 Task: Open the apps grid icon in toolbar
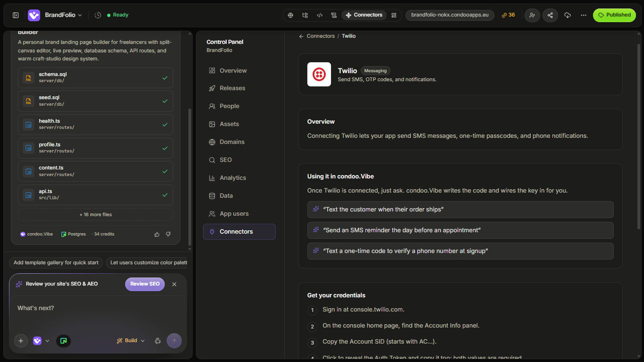click(394, 15)
